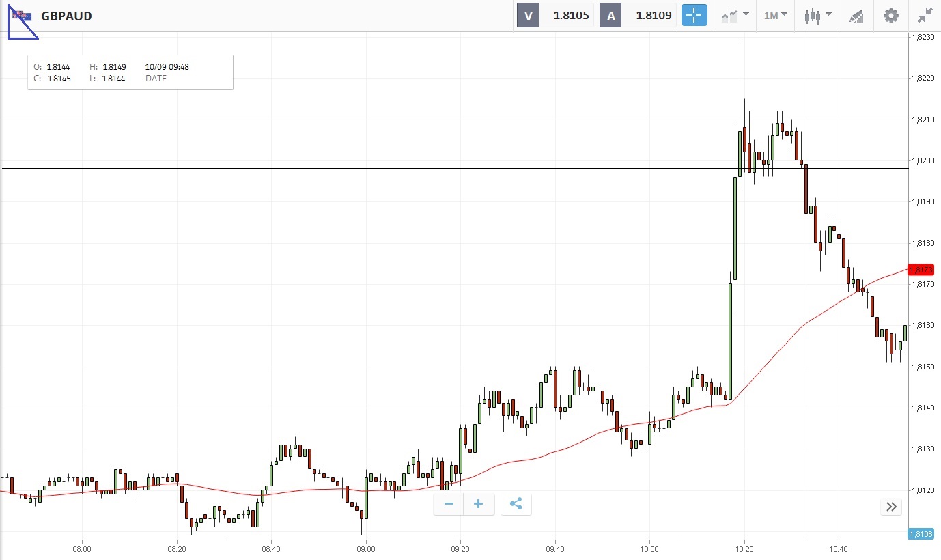Click the 10:40 time axis label
Image resolution: width=941 pixels, height=560 pixels.
839,548
